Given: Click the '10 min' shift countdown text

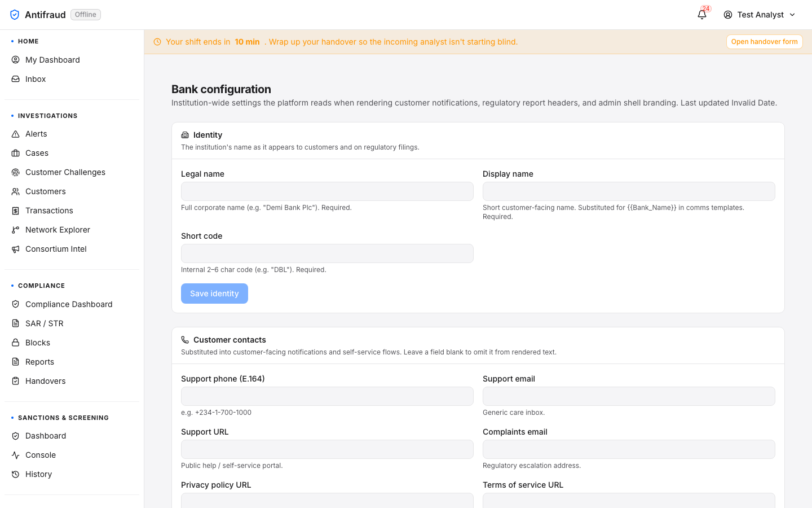Looking at the screenshot, I should [248, 42].
